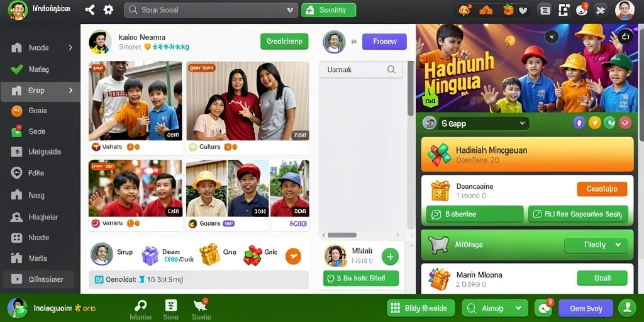This screenshot has width=644, height=322.
Task: Open the 'Almob' dropdown in bottom bar
Action: 494,308
